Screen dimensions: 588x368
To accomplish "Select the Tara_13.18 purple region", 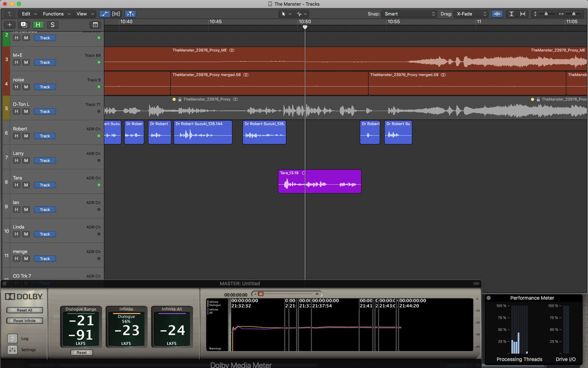I will (x=320, y=181).
